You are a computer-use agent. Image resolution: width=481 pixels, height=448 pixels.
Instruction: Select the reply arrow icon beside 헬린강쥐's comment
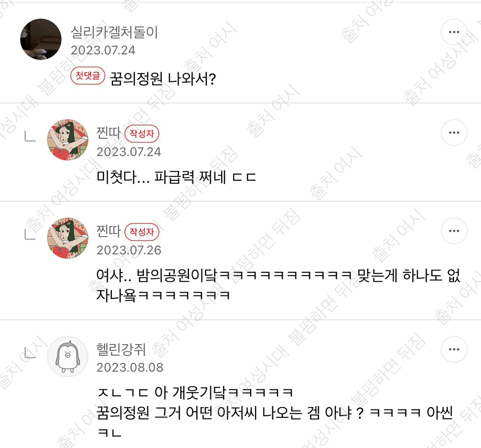pos(30,353)
